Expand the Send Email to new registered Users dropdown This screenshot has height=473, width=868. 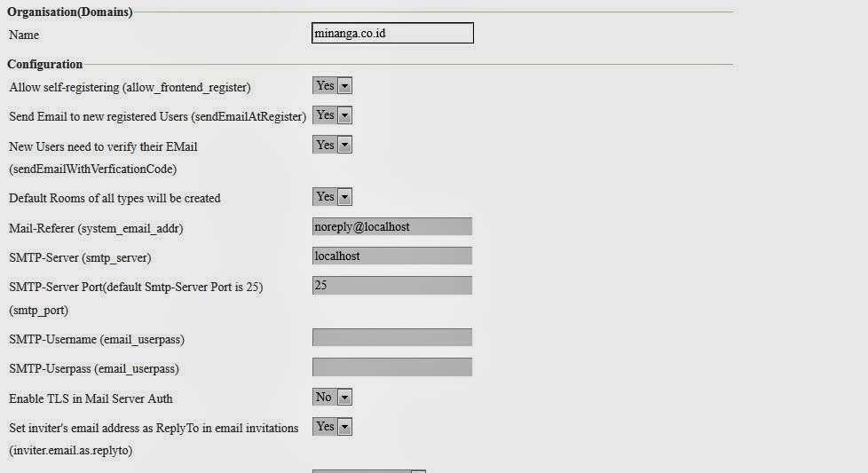click(x=333, y=115)
